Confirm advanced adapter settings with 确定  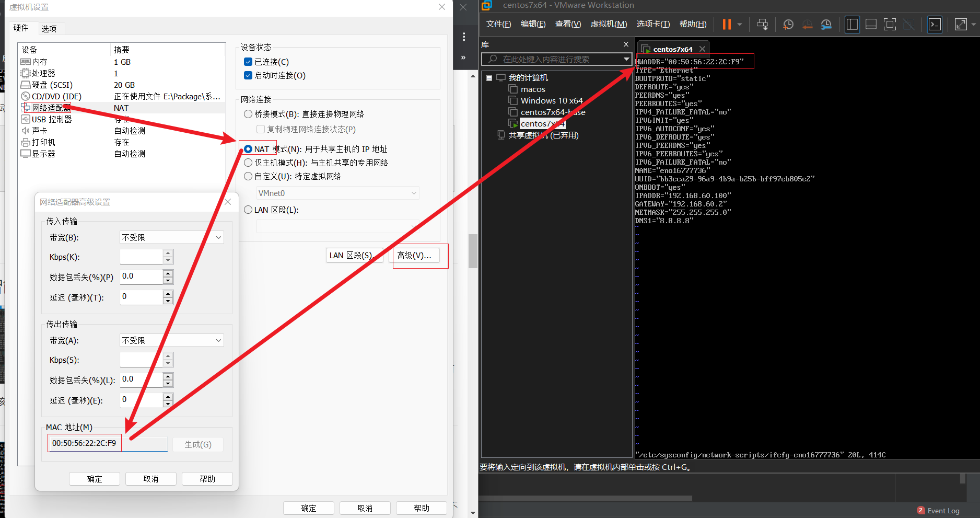point(95,479)
